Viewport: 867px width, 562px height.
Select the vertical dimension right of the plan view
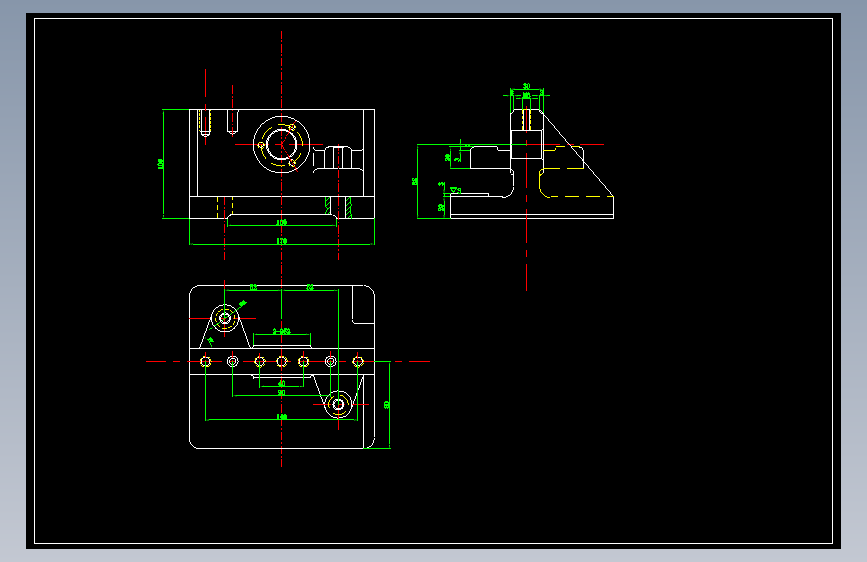(387, 404)
